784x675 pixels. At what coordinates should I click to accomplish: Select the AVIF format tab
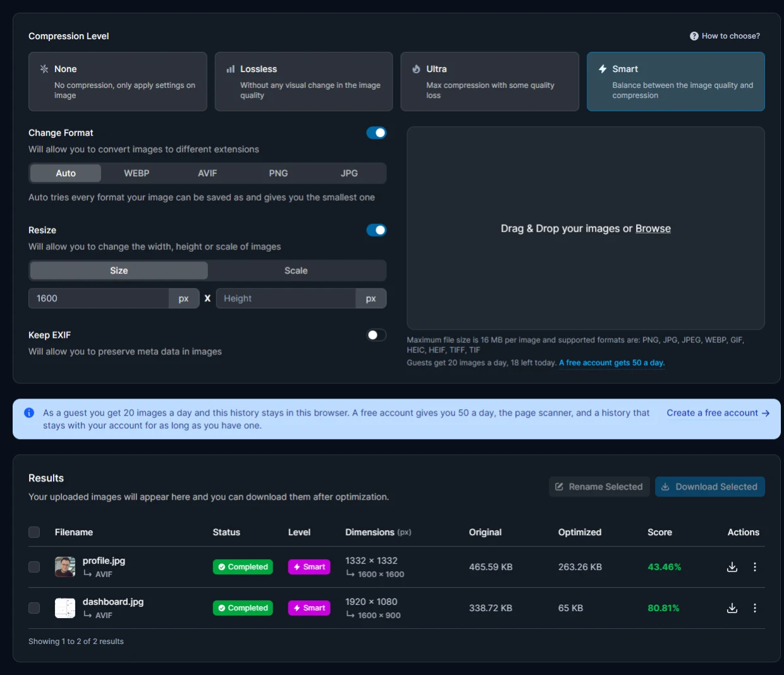(x=207, y=173)
